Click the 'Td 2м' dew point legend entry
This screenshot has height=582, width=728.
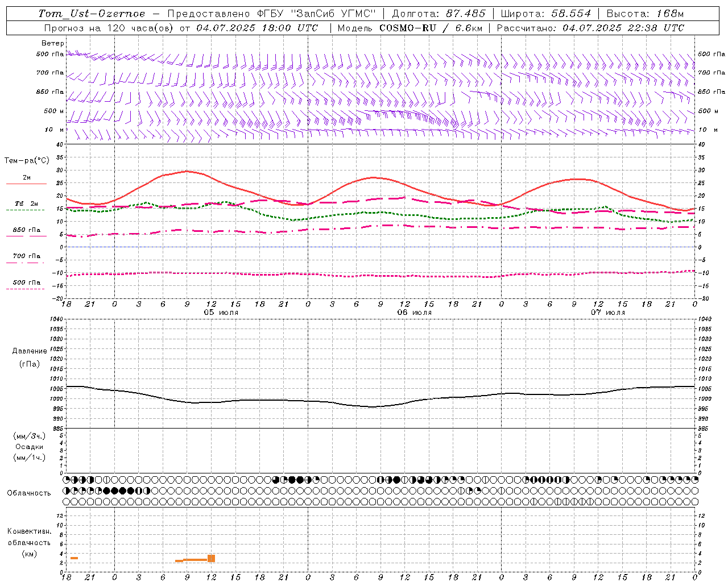click(x=27, y=203)
